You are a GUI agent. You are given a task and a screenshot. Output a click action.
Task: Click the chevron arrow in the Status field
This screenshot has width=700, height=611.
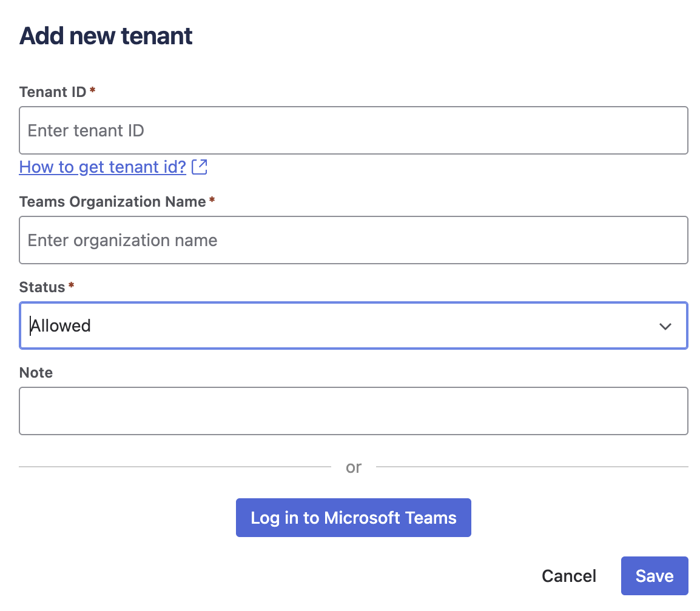tap(665, 326)
